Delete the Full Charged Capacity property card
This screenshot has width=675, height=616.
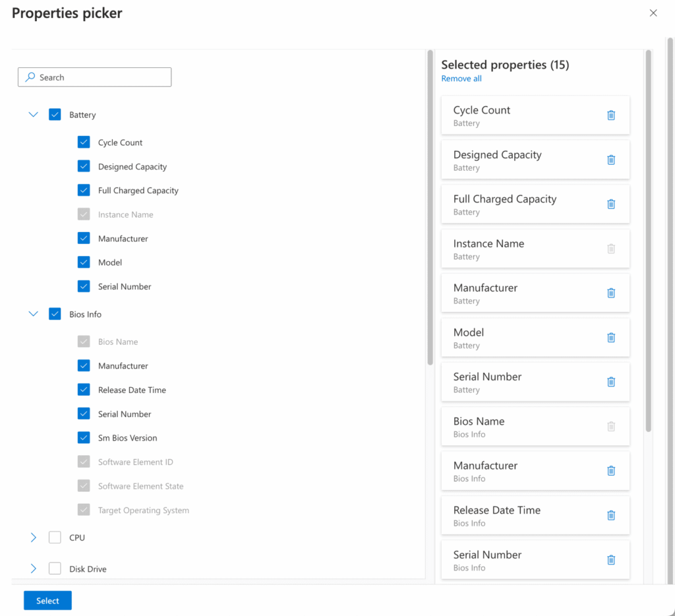[611, 204]
